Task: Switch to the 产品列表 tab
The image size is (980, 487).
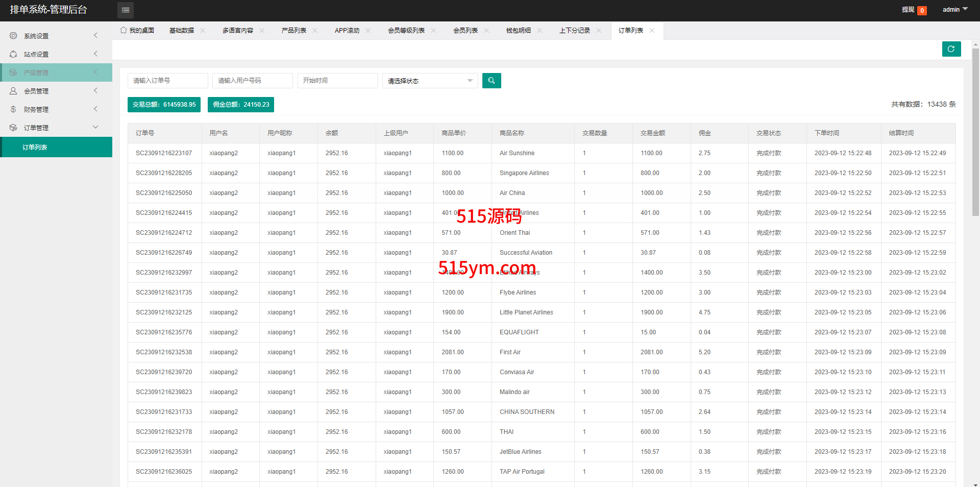Action: tap(293, 31)
